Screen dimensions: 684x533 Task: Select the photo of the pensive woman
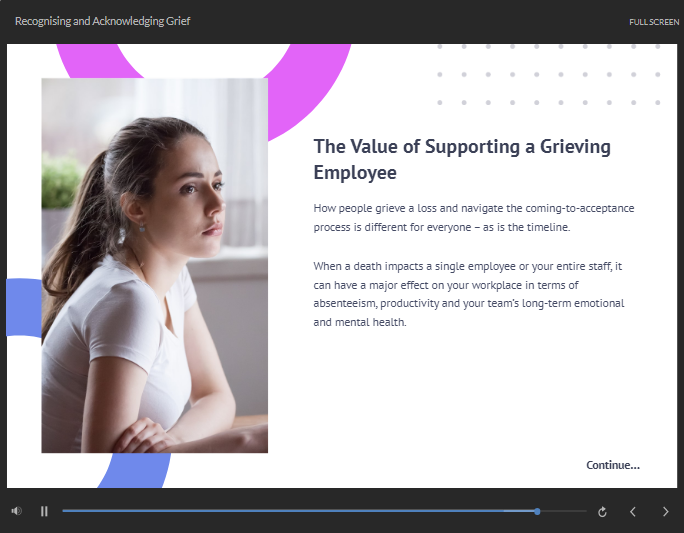[x=154, y=265]
